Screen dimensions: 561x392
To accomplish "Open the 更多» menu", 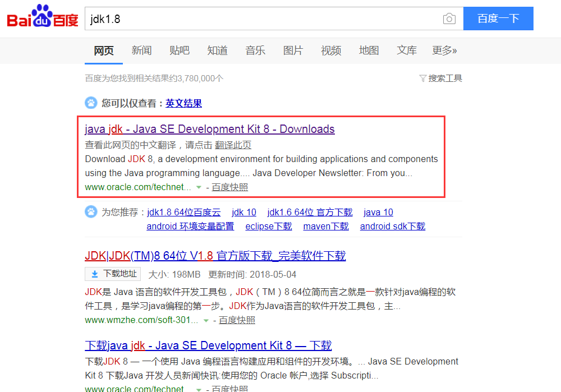I will 445,50.
